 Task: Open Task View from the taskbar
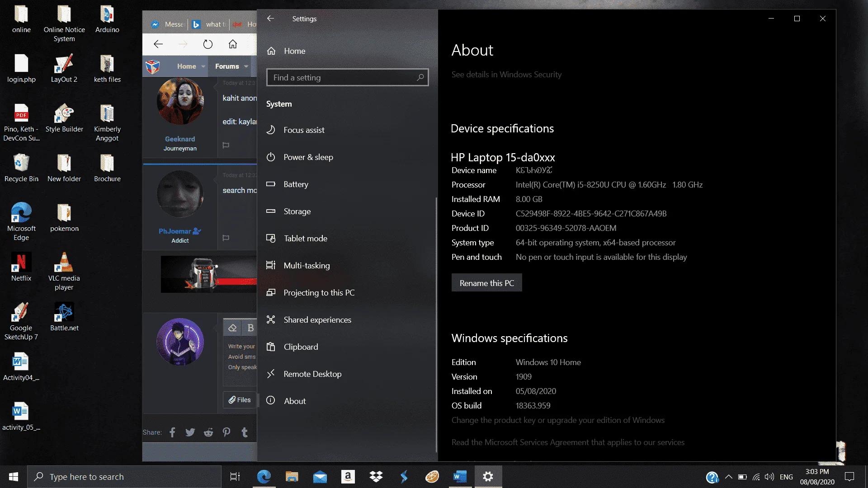(x=235, y=477)
